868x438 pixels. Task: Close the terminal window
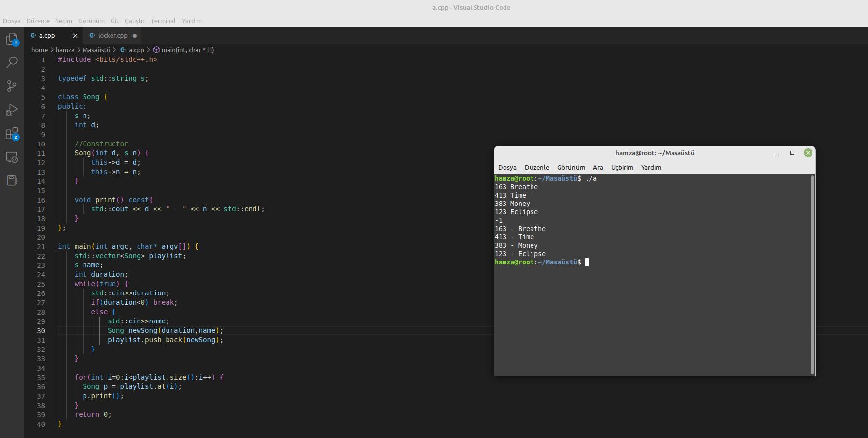coord(808,153)
